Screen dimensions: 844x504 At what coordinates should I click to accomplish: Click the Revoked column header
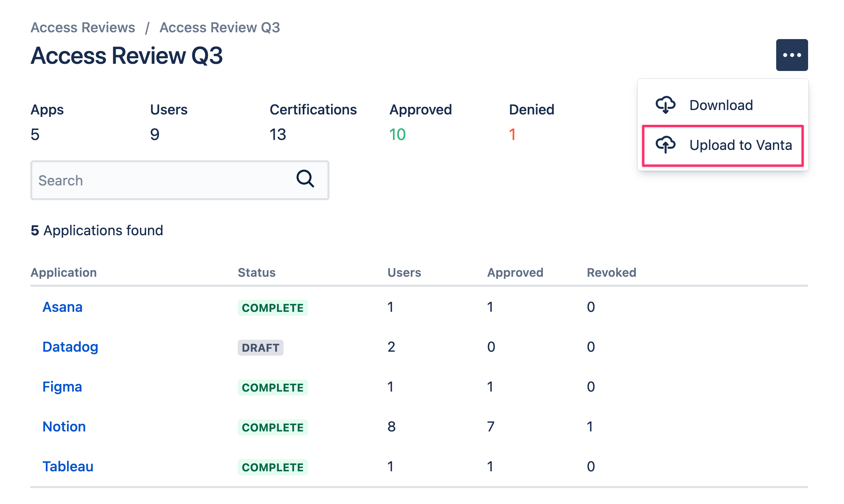(x=611, y=272)
